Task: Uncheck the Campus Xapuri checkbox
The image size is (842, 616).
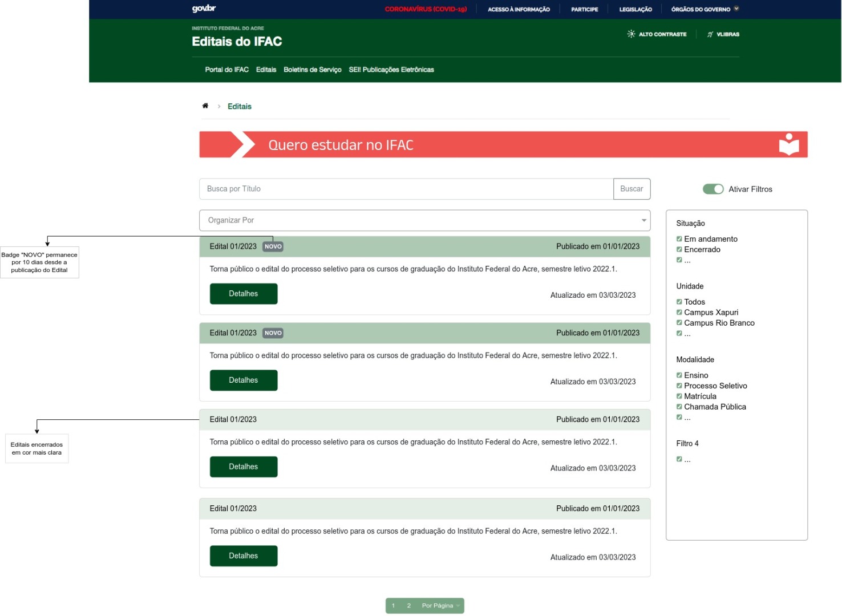Action: coord(679,313)
